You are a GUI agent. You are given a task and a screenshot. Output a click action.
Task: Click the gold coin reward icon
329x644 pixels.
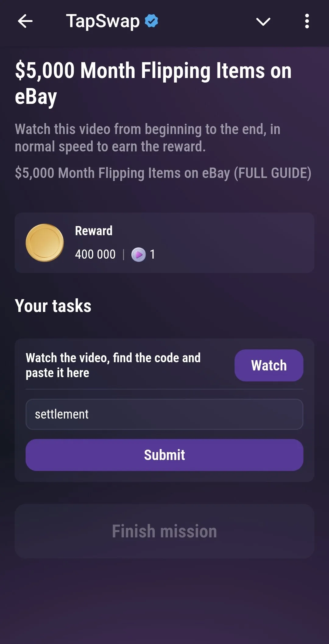coord(45,243)
